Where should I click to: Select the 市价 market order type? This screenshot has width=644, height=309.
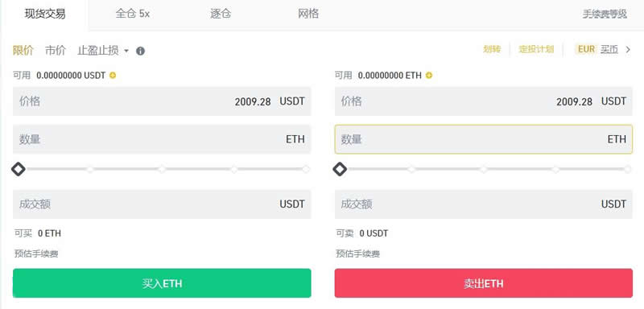(56, 51)
